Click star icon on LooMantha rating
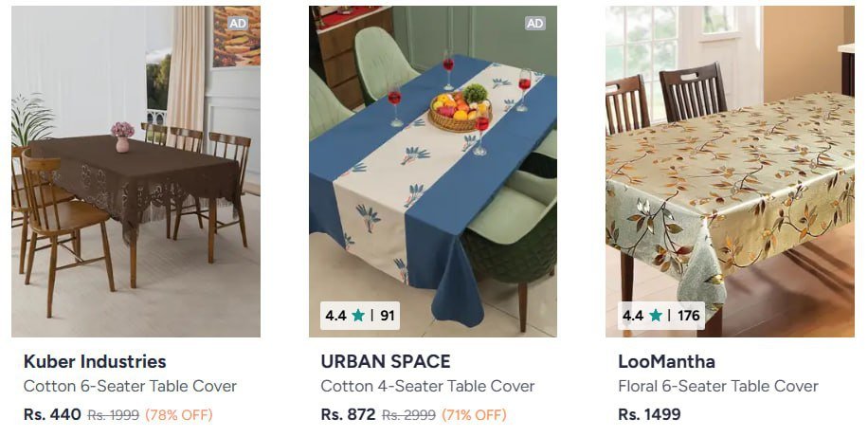This screenshot has width=868, height=437. click(x=656, y=316)
